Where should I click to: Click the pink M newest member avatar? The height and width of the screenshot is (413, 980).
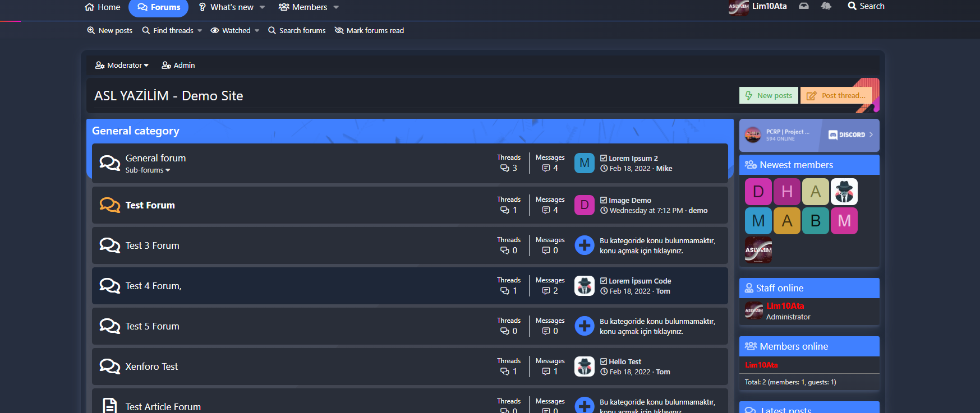(844, 221)
